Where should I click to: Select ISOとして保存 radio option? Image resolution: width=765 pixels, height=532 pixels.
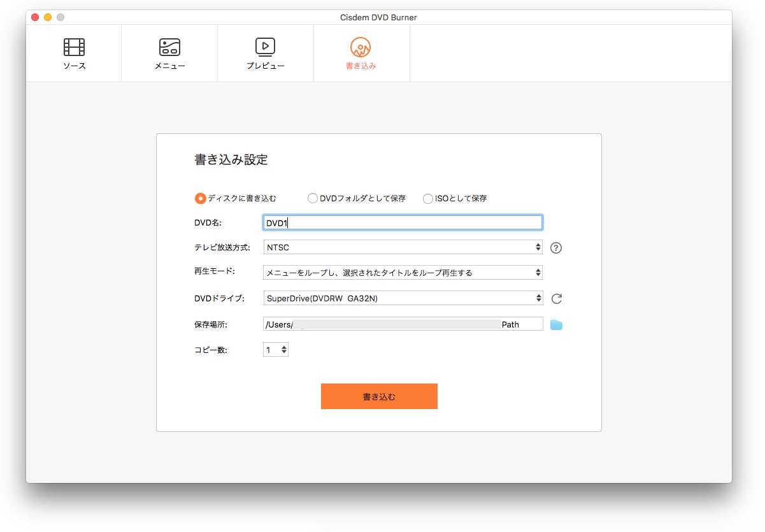[x=428, y=198]
